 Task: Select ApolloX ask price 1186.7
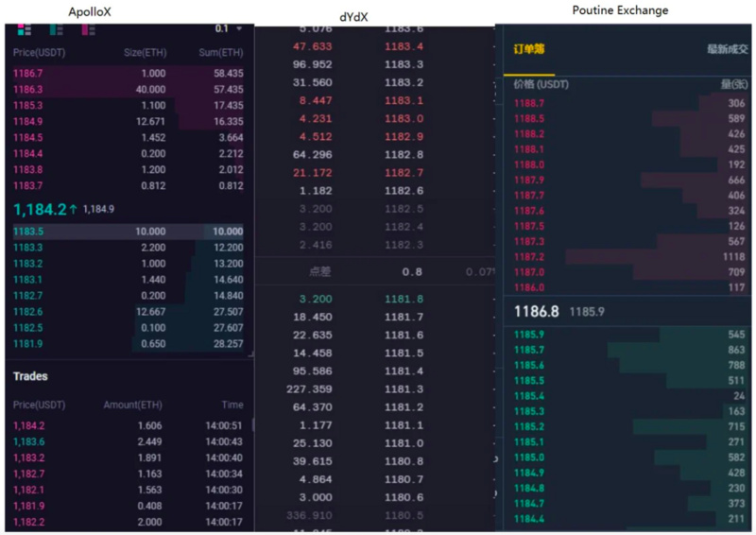click(28, 74)
